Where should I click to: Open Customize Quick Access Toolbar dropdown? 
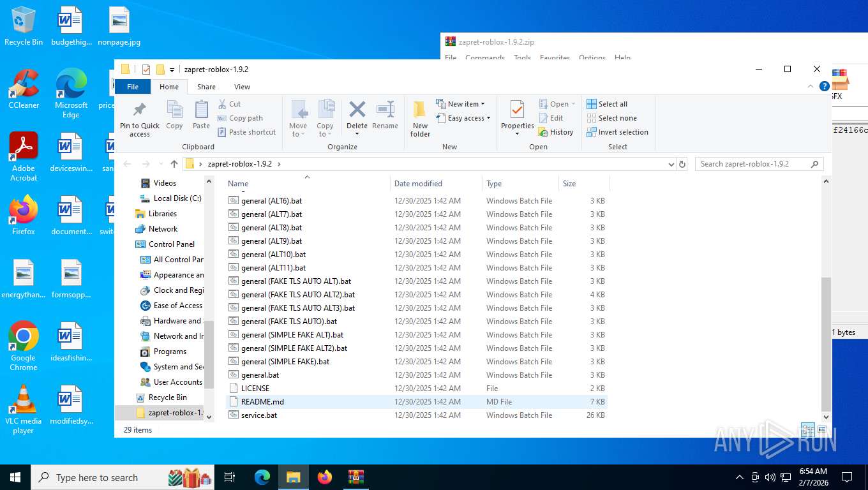(172, 70)
